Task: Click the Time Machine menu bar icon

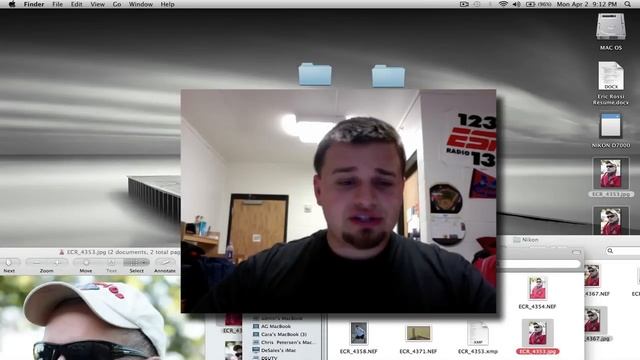Action: (477, 4)
